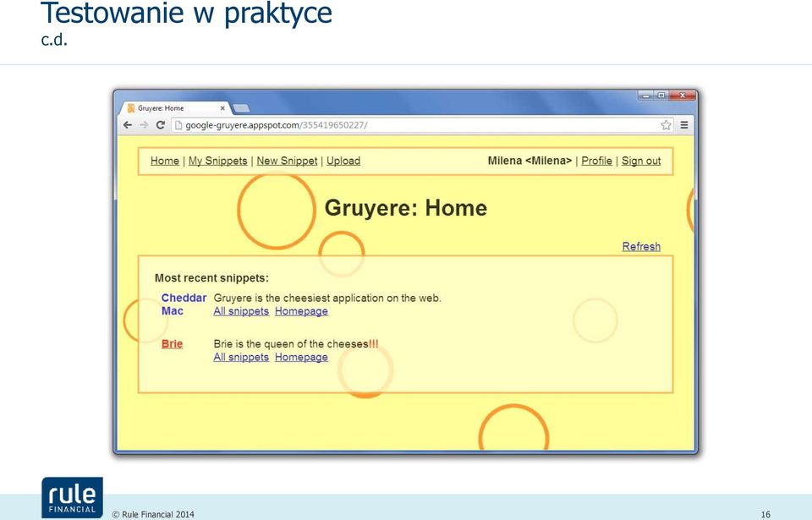Open the Home link in navigation

165,161
